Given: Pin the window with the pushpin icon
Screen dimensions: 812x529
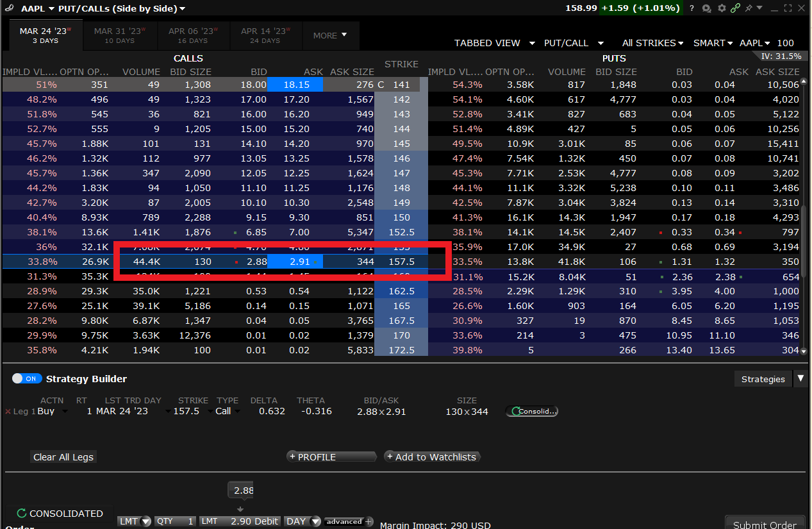Looking at the screenshot, I should tap(749, 8).
